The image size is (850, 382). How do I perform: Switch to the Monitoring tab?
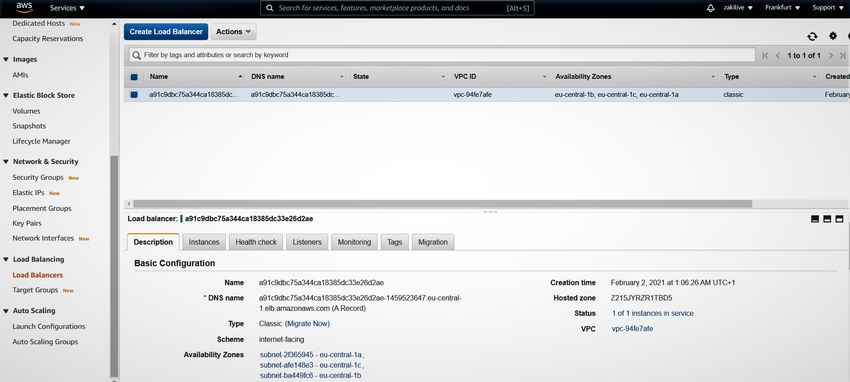(x=354, y=242)
